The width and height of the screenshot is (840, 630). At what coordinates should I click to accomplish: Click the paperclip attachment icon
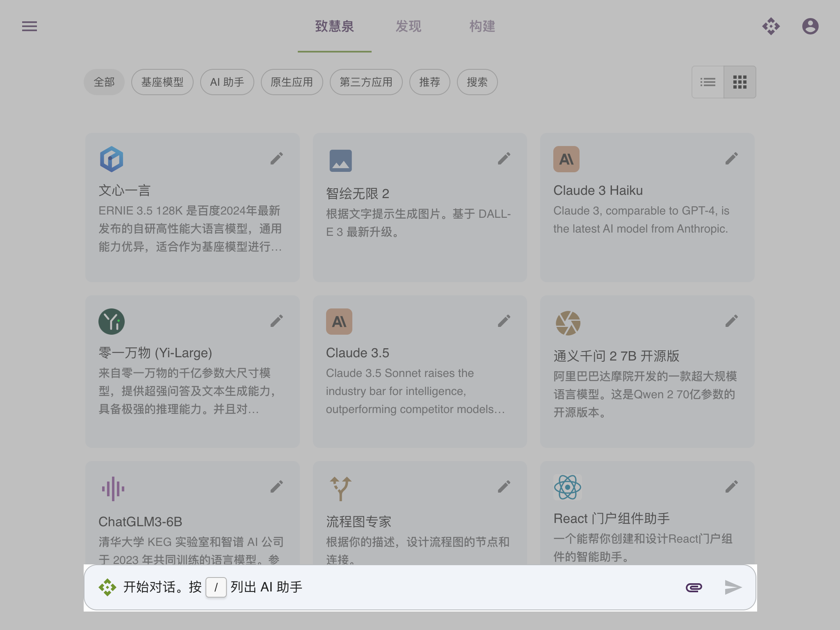694,587
